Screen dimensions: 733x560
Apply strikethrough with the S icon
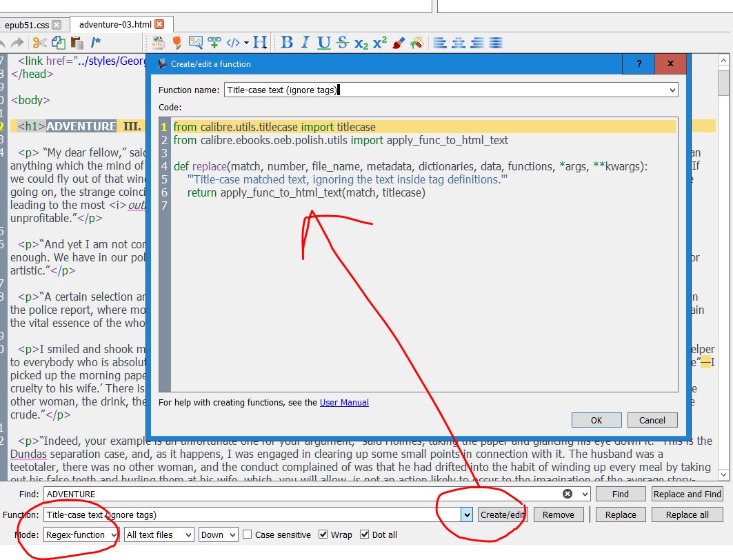(x=342, y=43)
